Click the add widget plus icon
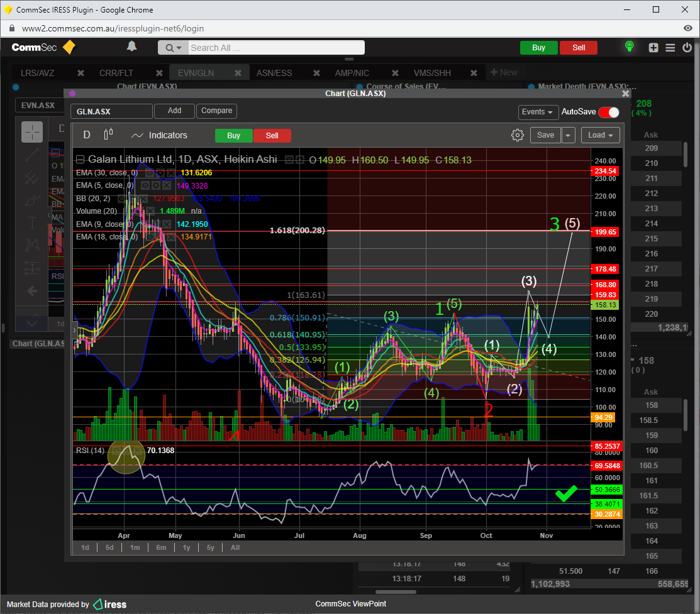The width and height of the screenshot is (700, 614). [653, 48]
